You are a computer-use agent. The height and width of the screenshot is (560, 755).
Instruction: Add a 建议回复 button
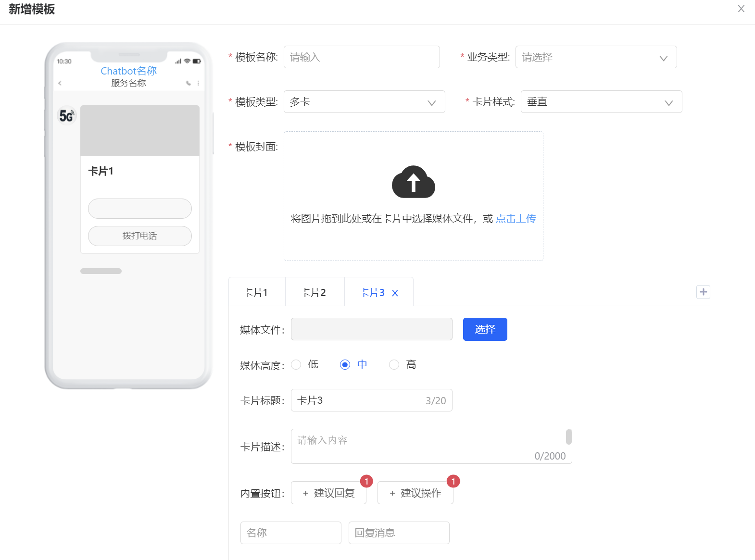328,493
